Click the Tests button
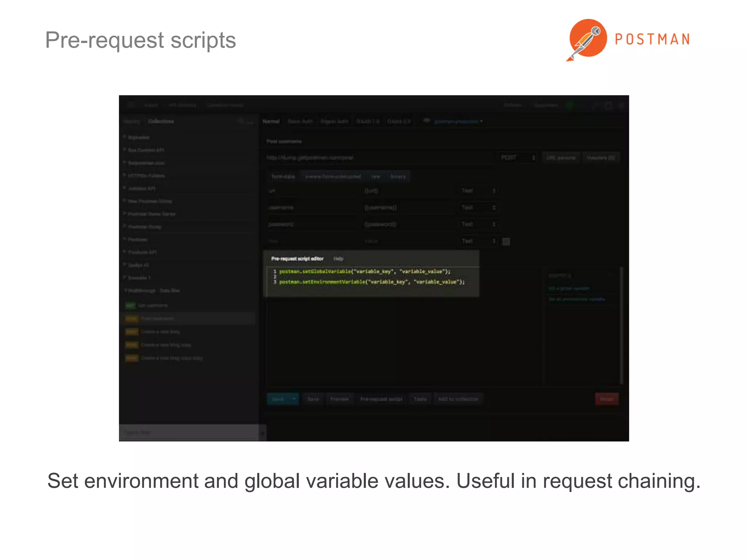Image resolution: width=747 pixels, height=560 pixels. pyautogui.click(x=420, y=399)
